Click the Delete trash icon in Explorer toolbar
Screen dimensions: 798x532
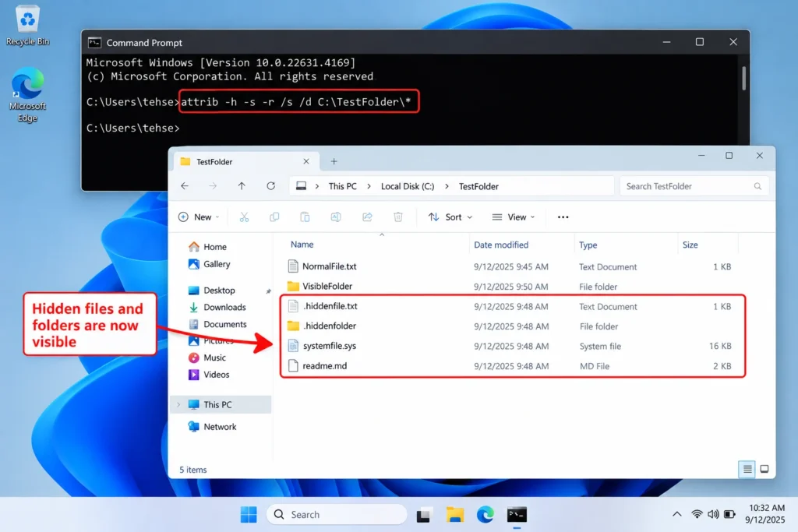coord(398,217)
